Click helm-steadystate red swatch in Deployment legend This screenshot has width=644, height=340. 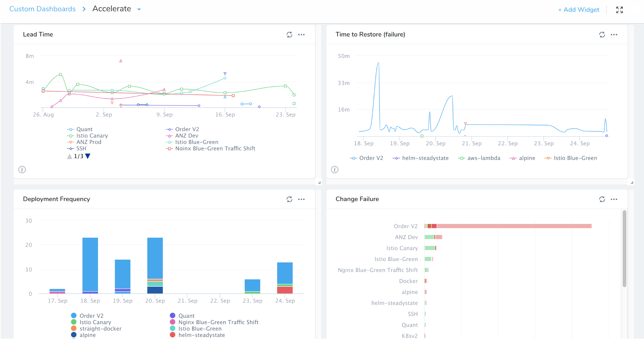point(173,335)
